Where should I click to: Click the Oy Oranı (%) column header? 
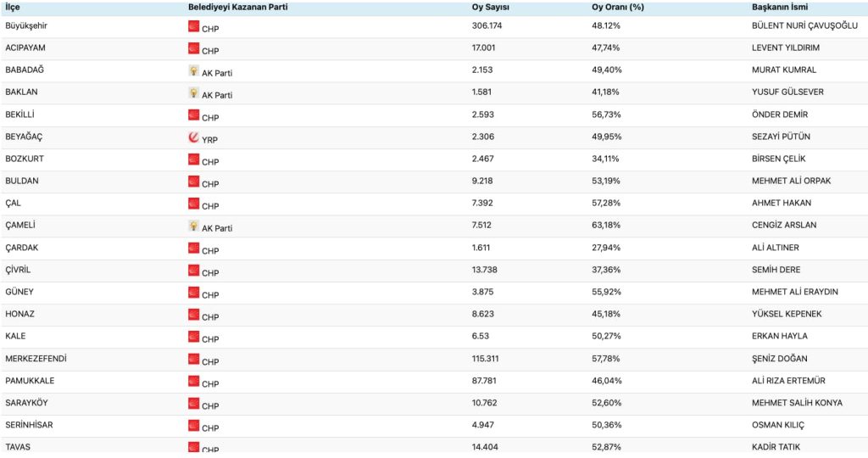[x=618, y=8]
